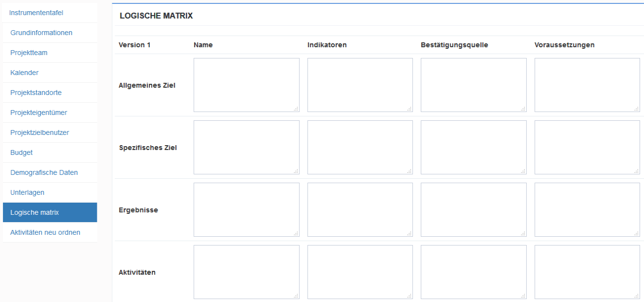644x302 pixels.
Task: Click Ergebnisse Voraussetzungen textarea
Action: 587,210
